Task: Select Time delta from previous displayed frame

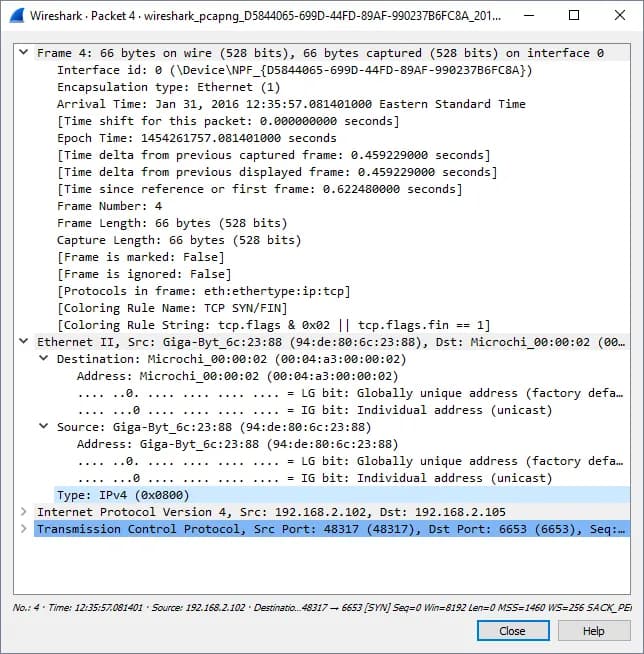Action: coord(342,172)
